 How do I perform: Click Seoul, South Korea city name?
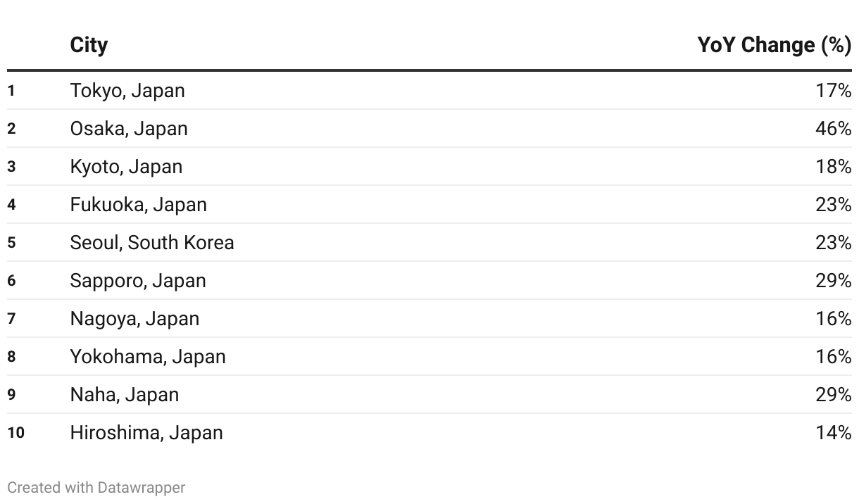click(152, 242)
